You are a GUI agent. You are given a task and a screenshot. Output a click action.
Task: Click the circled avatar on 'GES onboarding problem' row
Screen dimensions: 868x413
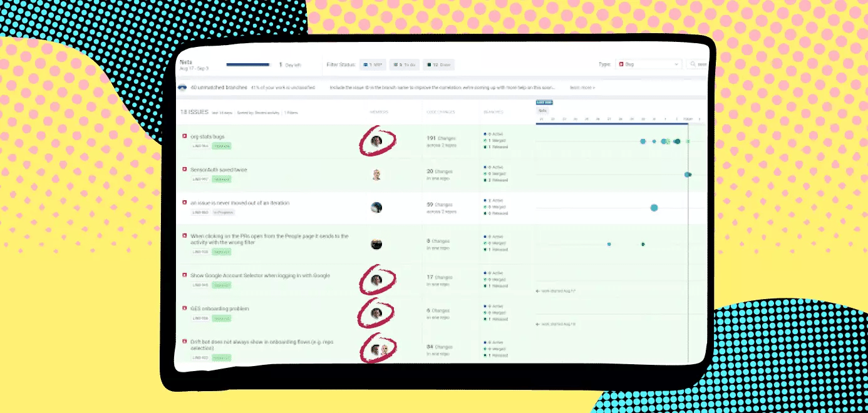click(376, 313)
